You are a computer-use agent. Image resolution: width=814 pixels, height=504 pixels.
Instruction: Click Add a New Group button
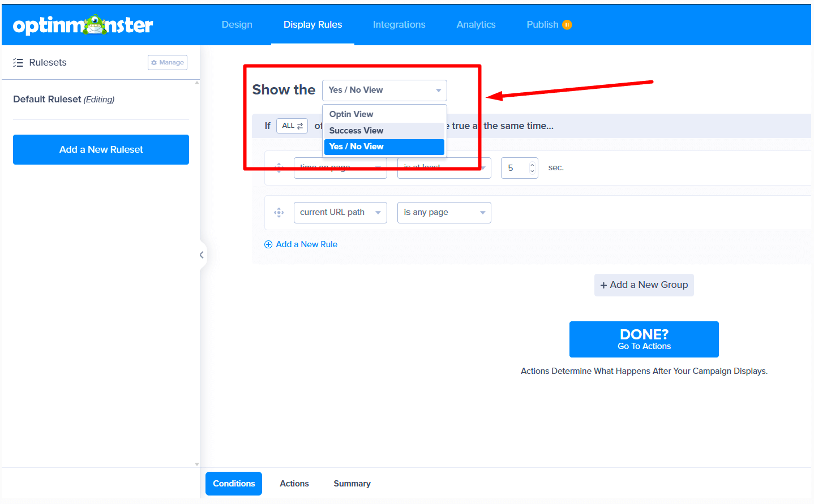pyautogui.click(x=644, y=285)
